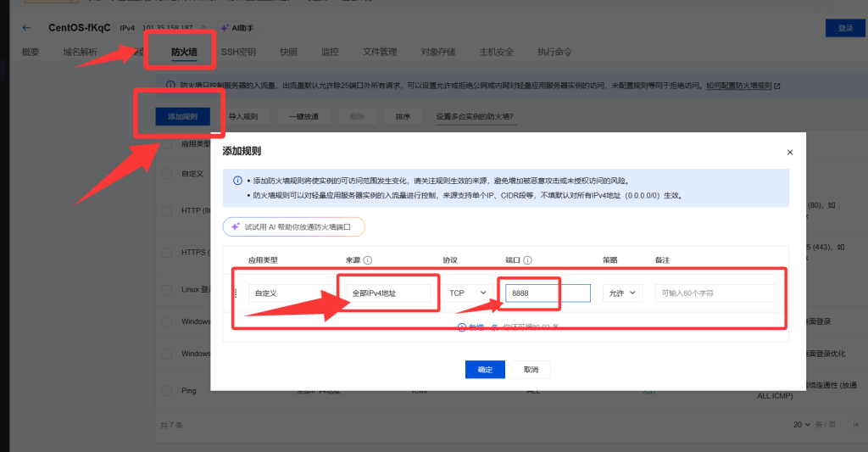Image resolution: width=868 pixels, height=452 pixels.
Task: Check the 自定义 rule row checkbox
Action: coord(167,174)
